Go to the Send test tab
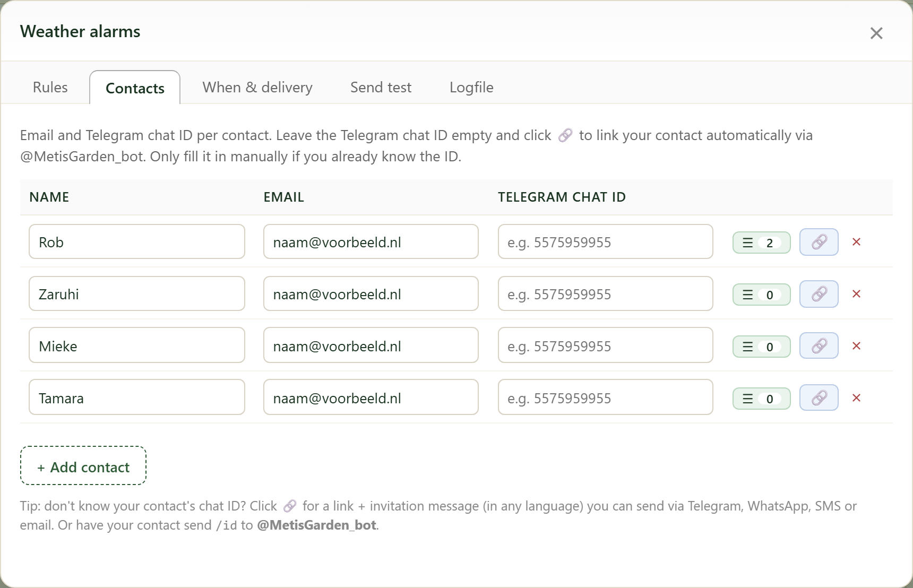Viewport: 913px width, 588px height. click(x=381, y=87)
